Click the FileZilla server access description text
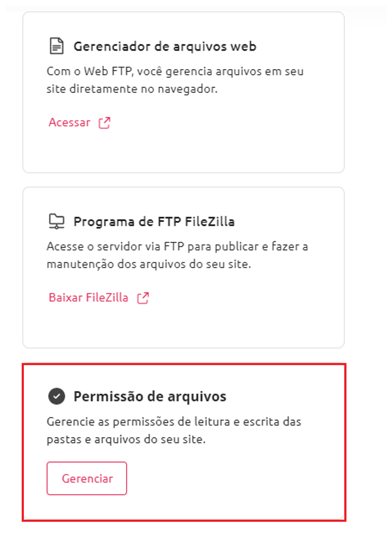This screenshot has width=392, height=536. point(177,255)
